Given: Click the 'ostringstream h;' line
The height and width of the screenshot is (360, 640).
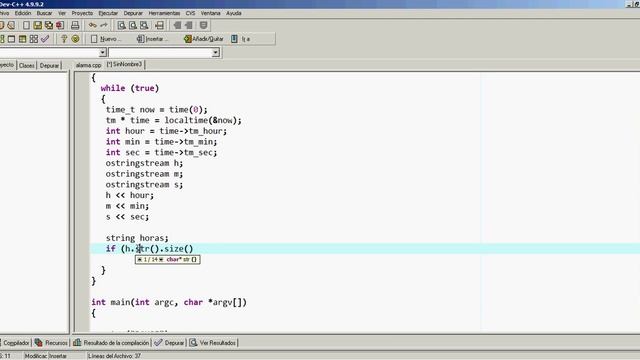Looking at the screenshot, I should coord(144,163).
